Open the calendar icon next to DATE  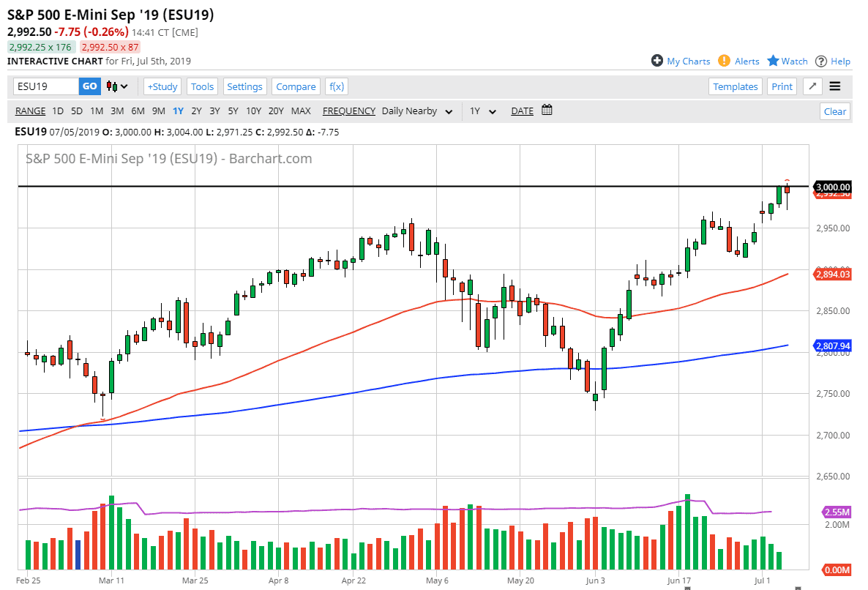(545, 111)
